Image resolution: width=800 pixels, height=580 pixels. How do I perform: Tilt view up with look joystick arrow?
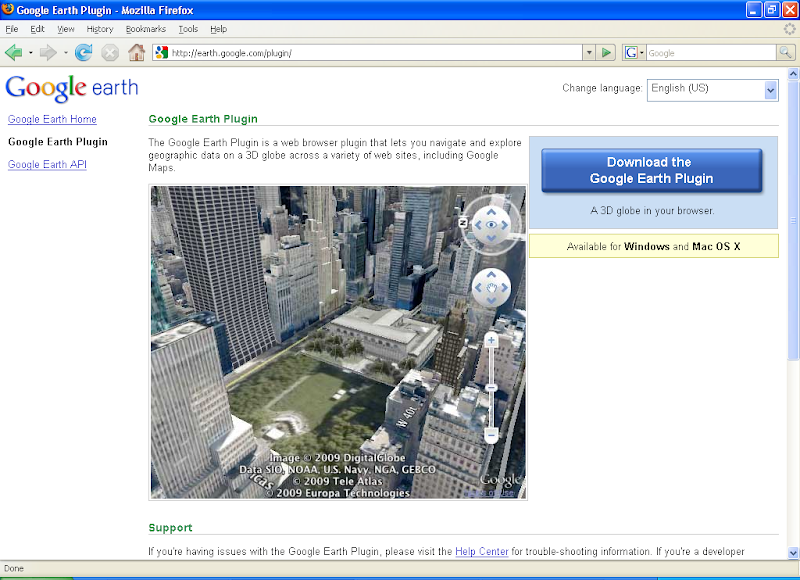point(491,212)
